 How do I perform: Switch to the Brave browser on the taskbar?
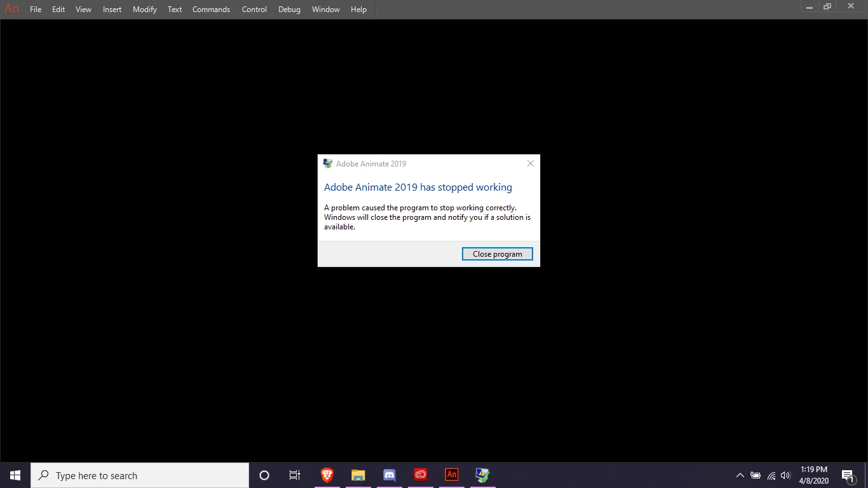[x=327, y=475]
